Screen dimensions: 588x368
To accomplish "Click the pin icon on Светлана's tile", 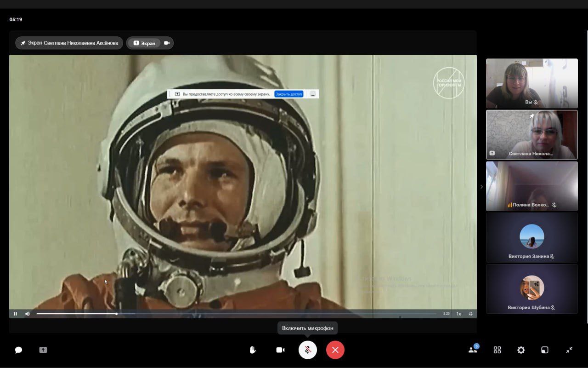I will click(x=532, y=116).
